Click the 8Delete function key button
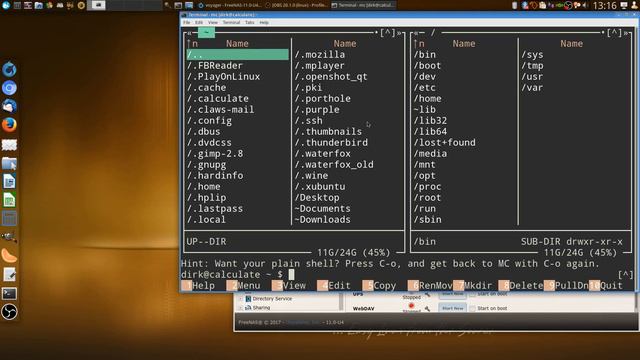 (x=521, y=285)
